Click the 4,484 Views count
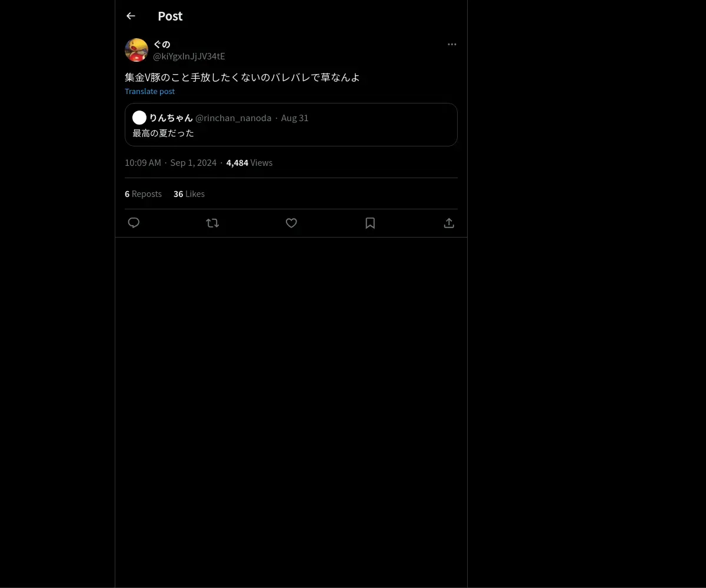706x588 pixels. [x=249, y=162]
